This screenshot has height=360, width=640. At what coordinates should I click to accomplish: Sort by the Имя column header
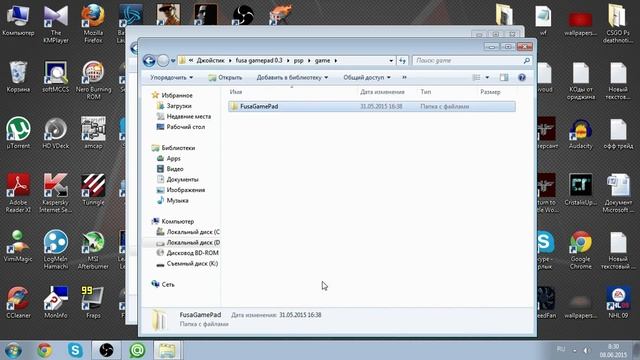[236, 92]
